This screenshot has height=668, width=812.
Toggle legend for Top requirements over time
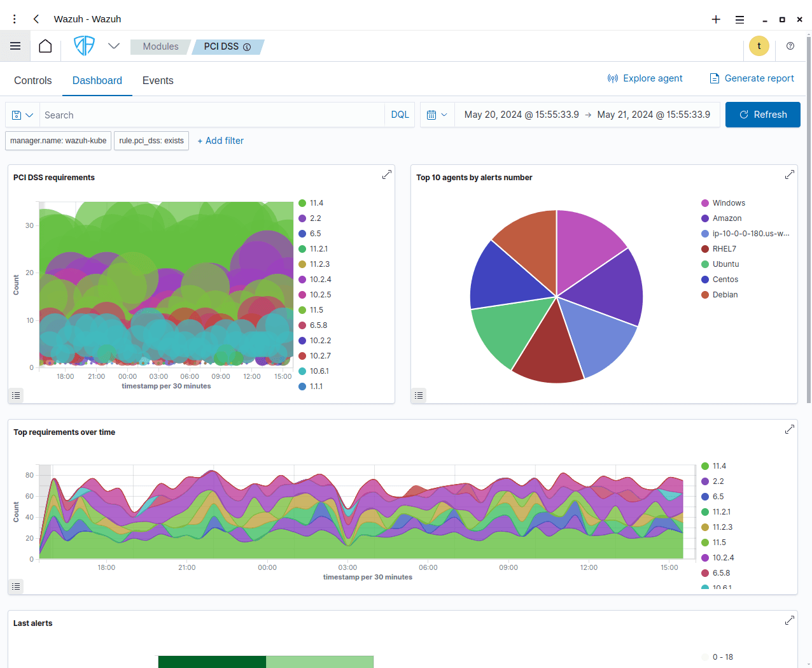[16, 586]
